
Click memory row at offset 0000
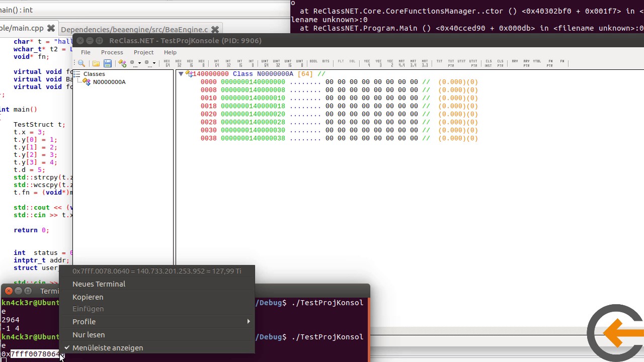339,82
